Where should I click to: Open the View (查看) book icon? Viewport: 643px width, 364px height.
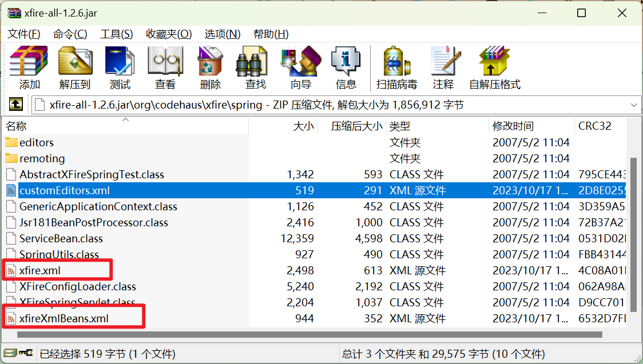tap(165, 61)
